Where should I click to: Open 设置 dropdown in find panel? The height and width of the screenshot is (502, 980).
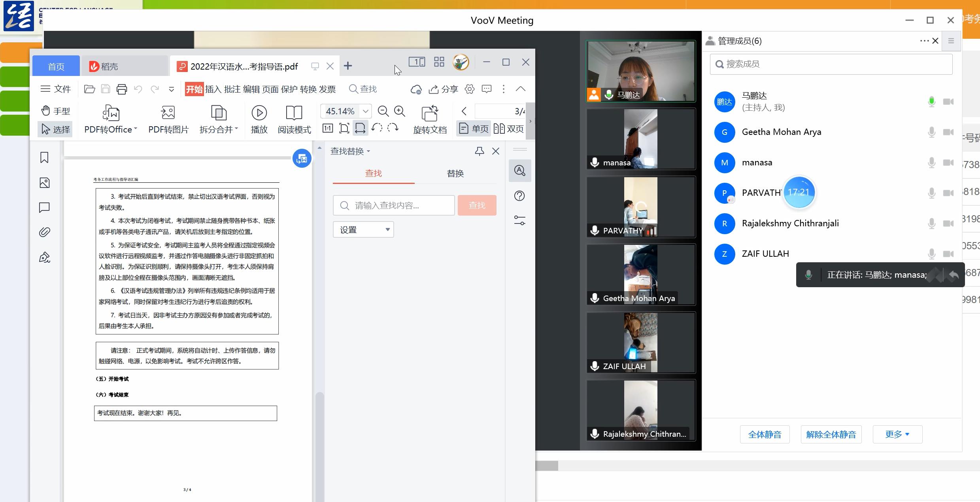tap(363, 229)
